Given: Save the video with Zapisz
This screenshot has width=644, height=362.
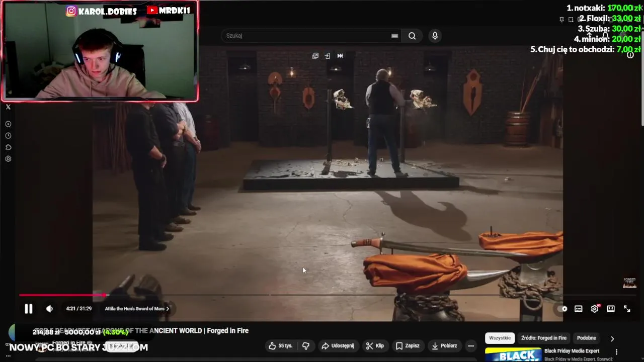Looking at the screenshot, I should (x=408, y=346).
